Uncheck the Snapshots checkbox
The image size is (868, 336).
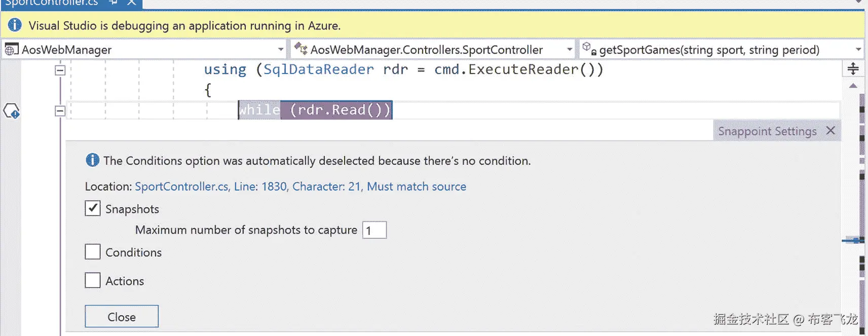click(93, 208)
